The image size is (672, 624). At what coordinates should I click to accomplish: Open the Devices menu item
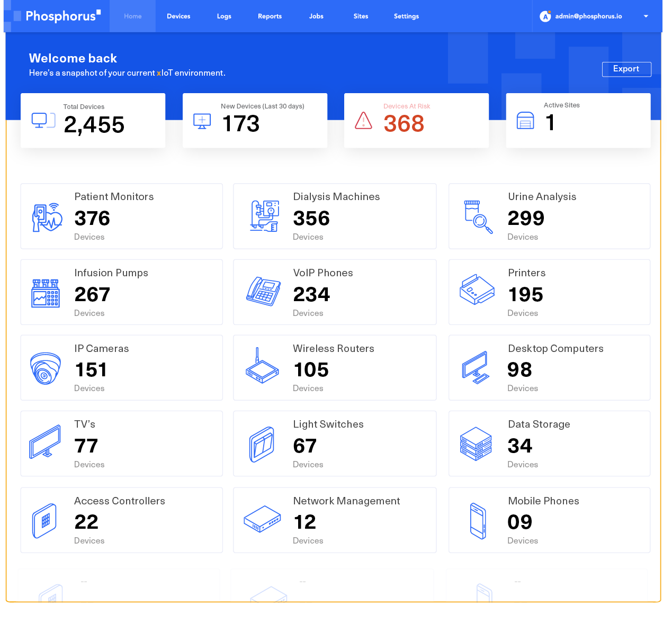178,16
